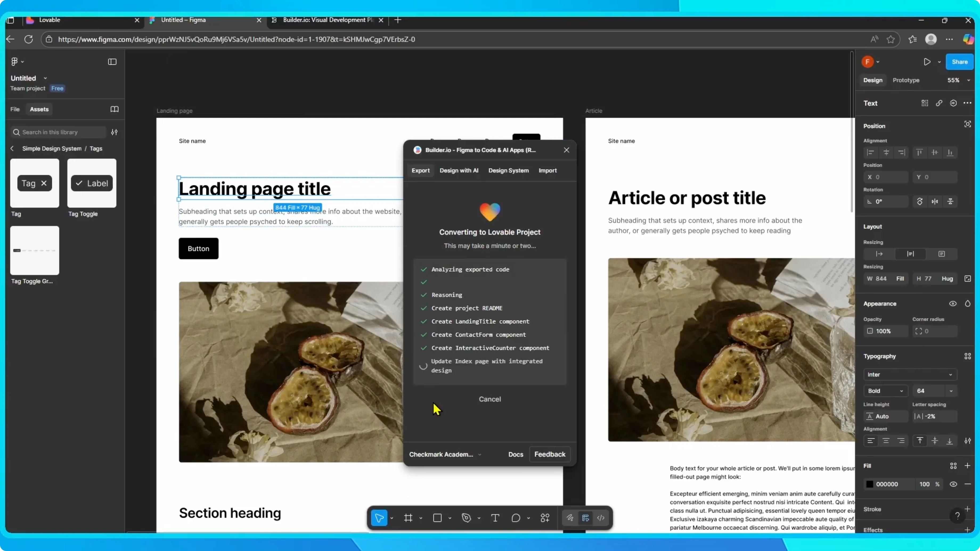
Task: Select the Tag Toggle component thumbnail
Action: [x=92, y=183]
